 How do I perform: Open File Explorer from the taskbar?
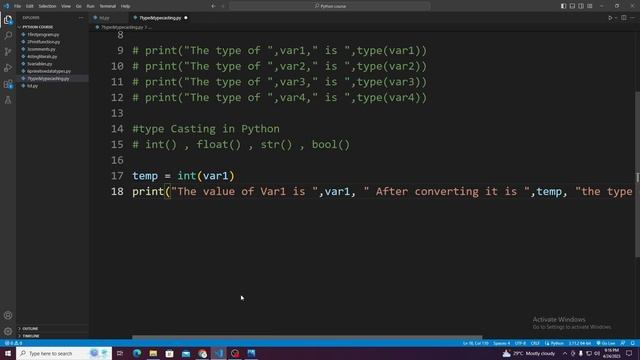tap(153, 353)
